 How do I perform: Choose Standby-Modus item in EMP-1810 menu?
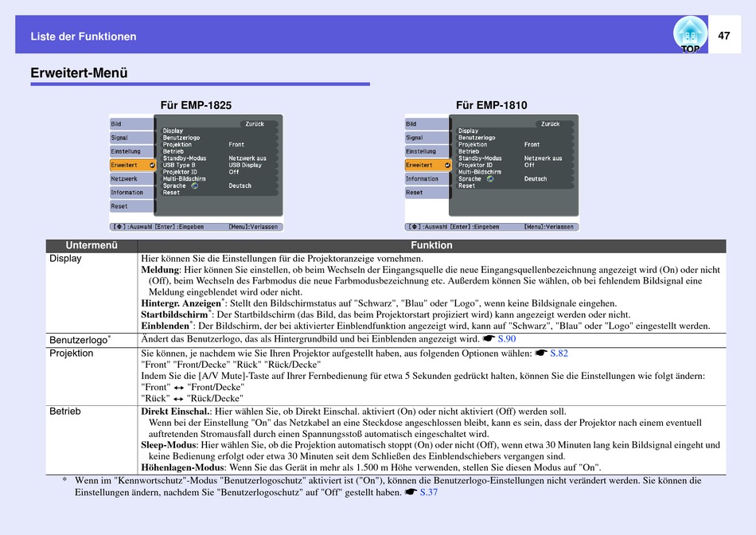[480, 158]
